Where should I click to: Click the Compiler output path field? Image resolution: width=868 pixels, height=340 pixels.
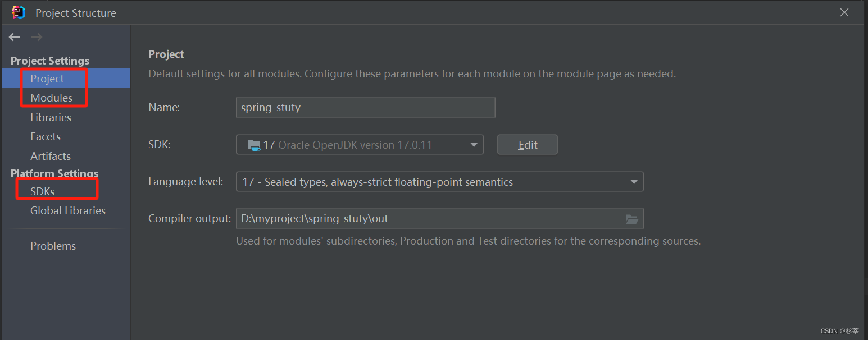427,219
